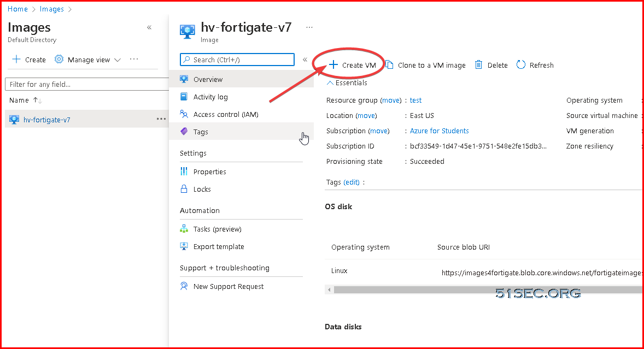Click the Create VM button

(353, 65)
